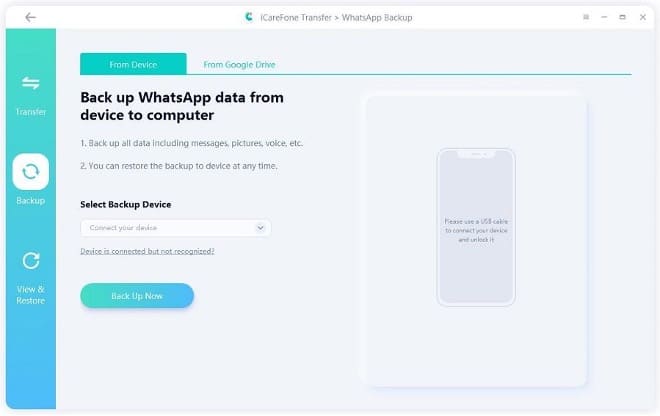Maximize the iCareFone window

(x=623, y=17)
